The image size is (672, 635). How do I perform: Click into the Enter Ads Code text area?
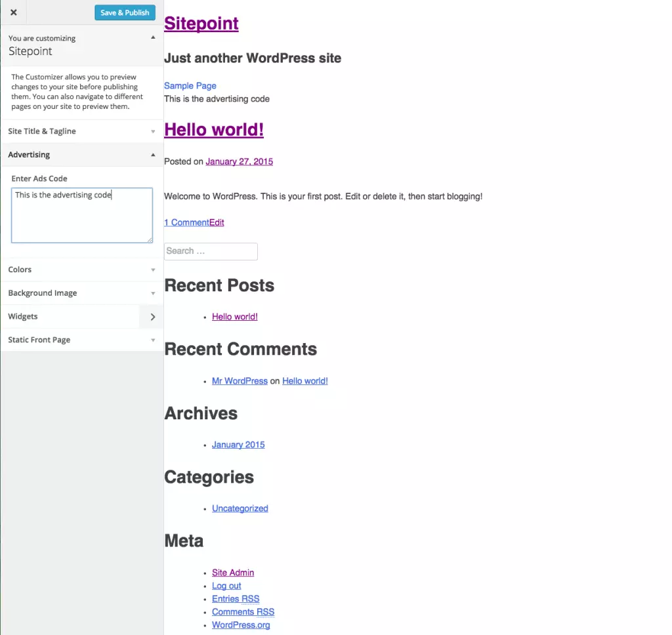pyautogui.click(x=81, y=213)
